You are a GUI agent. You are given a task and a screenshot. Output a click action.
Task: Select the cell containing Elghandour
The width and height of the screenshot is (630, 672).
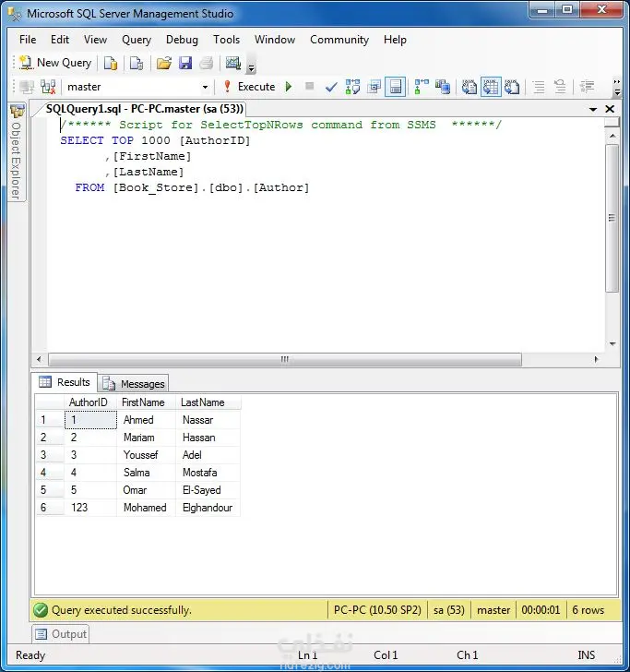208,508
